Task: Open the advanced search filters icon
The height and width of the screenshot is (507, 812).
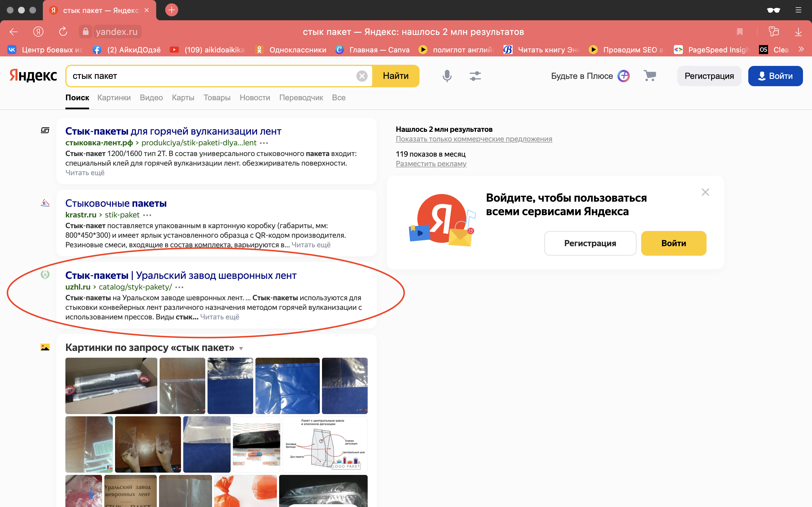Action: (475, 76)
